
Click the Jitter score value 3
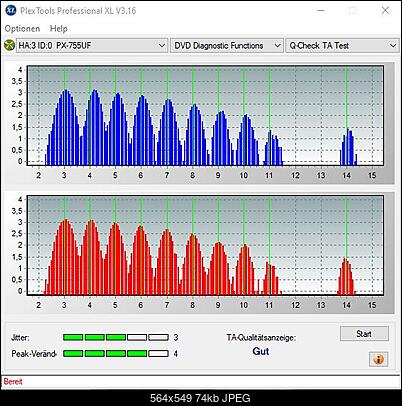(x=176, y=337)
